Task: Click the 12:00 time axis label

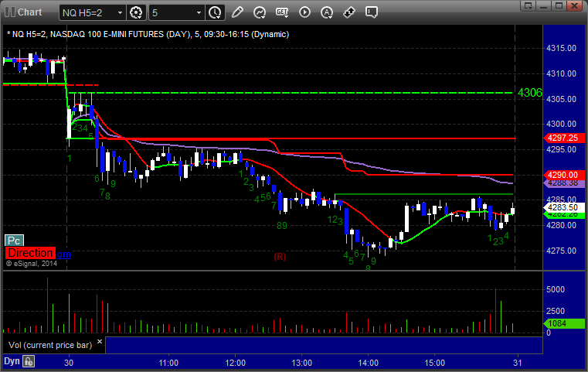Action: point(236,363)
